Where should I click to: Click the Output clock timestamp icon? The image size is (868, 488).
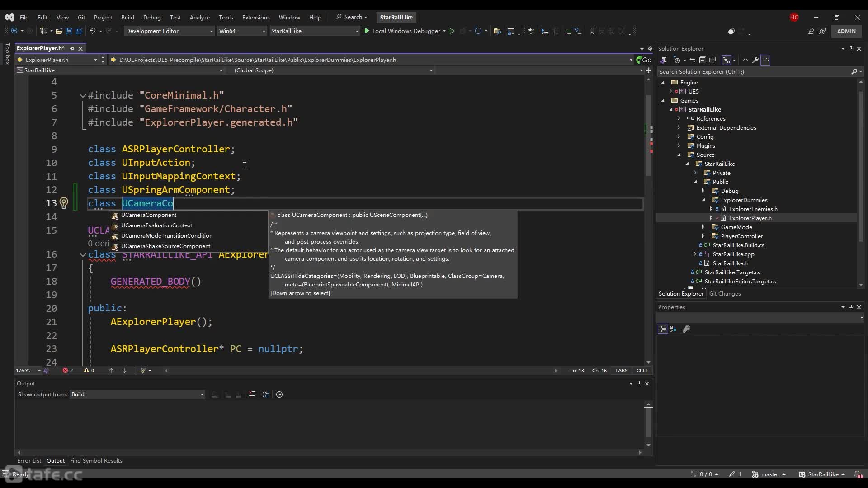pos(279,394)
